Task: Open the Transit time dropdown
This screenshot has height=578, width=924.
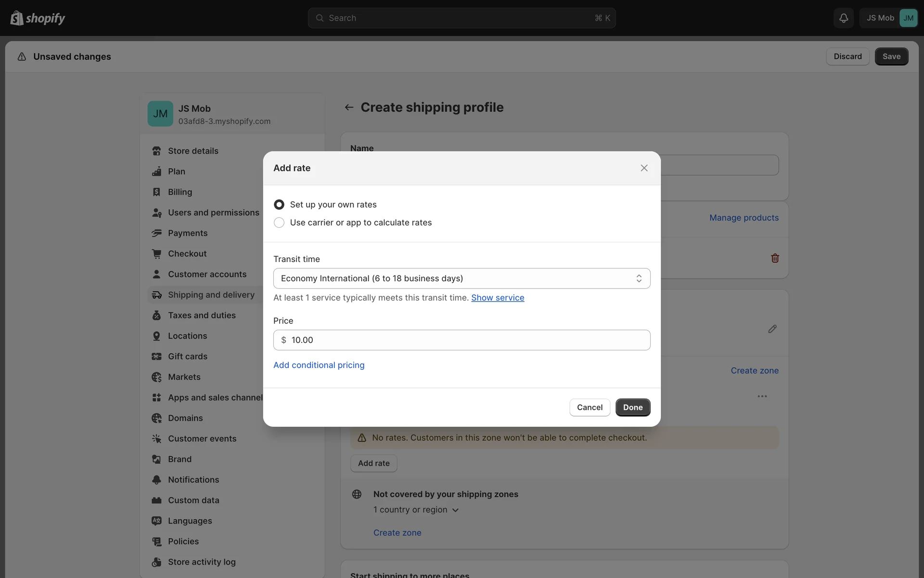Action: 462,278
